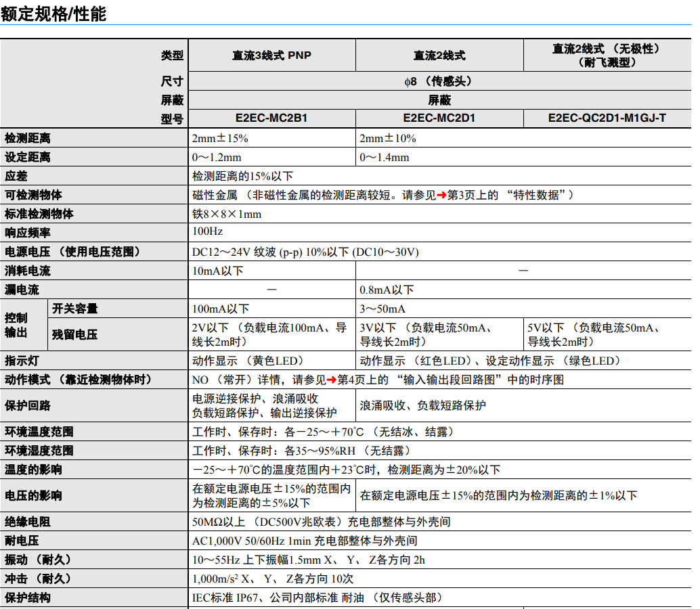
Task: Click model number "E2EC-MC2D1"
Action: pyautogui.click(x=439, y=118)
